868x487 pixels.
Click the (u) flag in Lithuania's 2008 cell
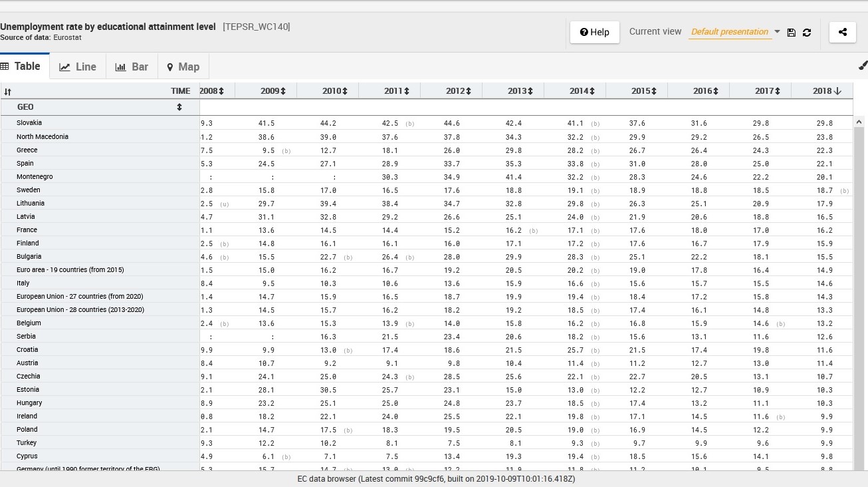[225, 204]
